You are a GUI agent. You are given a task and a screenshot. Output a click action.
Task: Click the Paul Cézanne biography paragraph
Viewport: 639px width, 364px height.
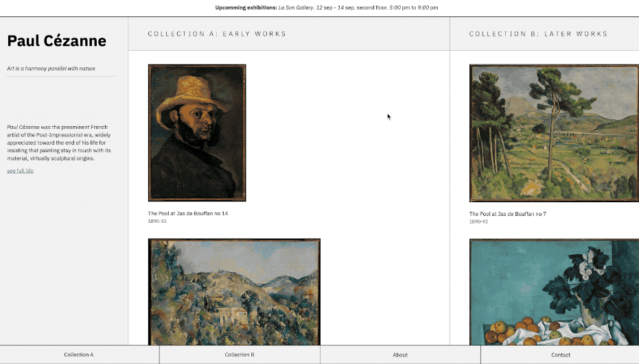pyautogui.click(x=59, y=143)
